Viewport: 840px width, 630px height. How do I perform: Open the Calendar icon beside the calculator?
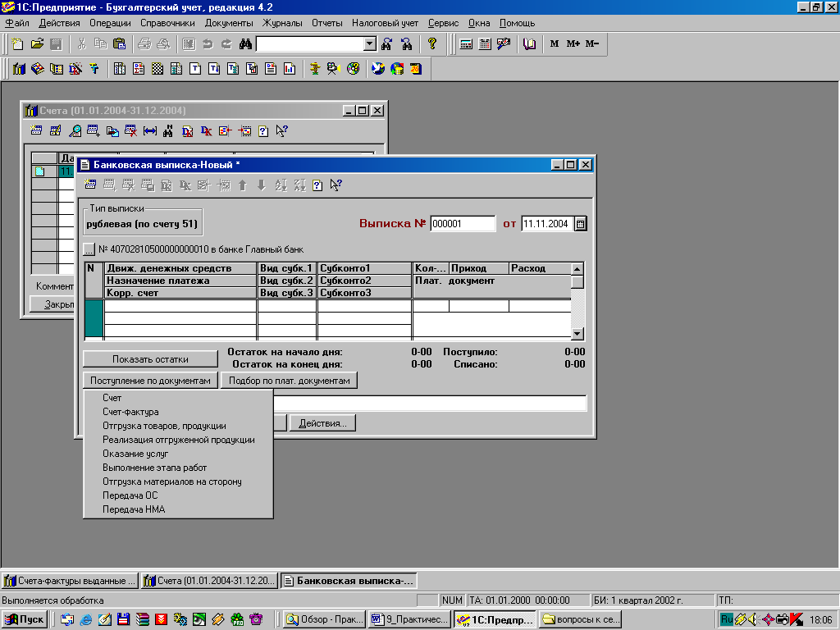coord(485,44)
